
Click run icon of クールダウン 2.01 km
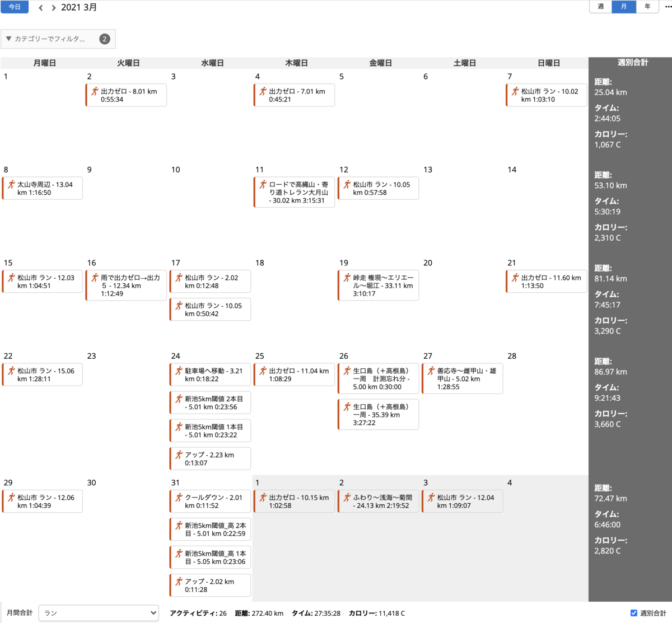coord(179,497)
